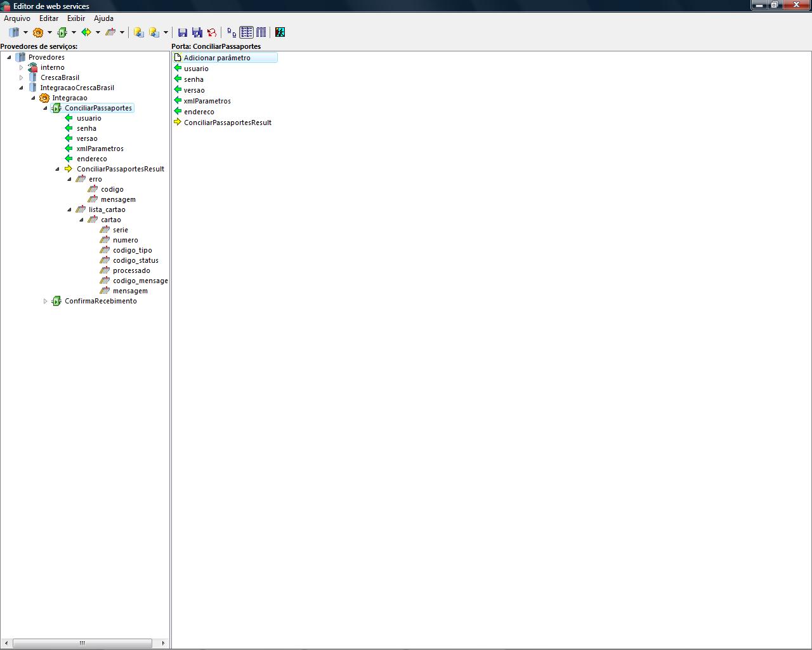Collapse the ConciliarPassaportes port node
The height and width of the screenshot is (650, 812).
45,108
